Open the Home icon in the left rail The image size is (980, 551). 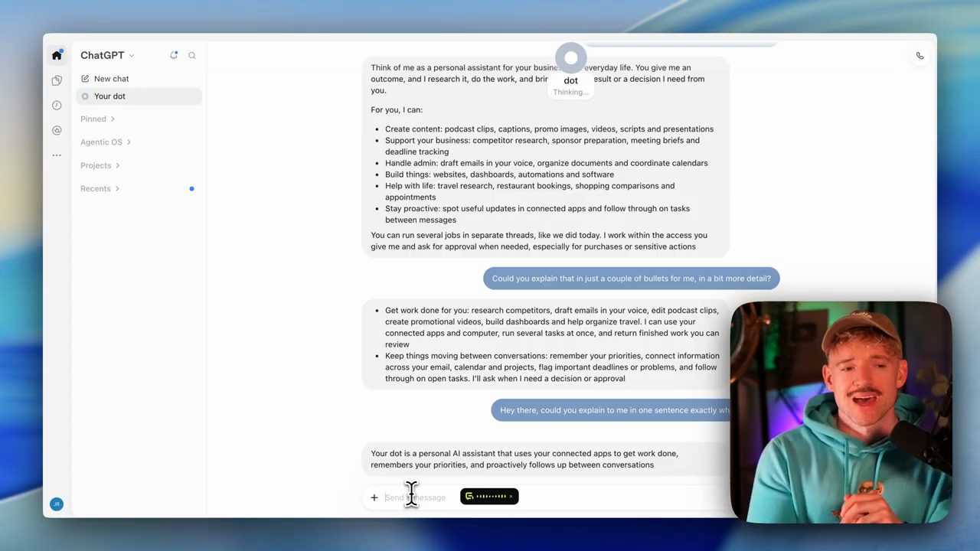tap(57, 55)
